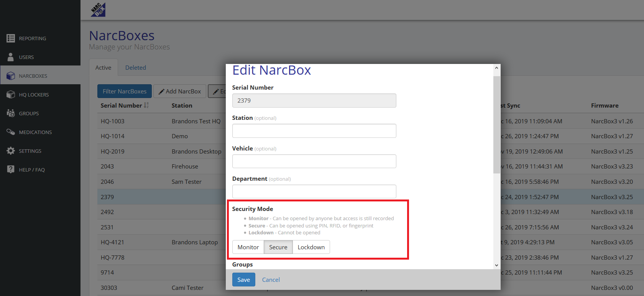The height and width of the screenshot is (296, 644).
Task: Select row with serial HQ-1003
Action: [x=112, y=121]
